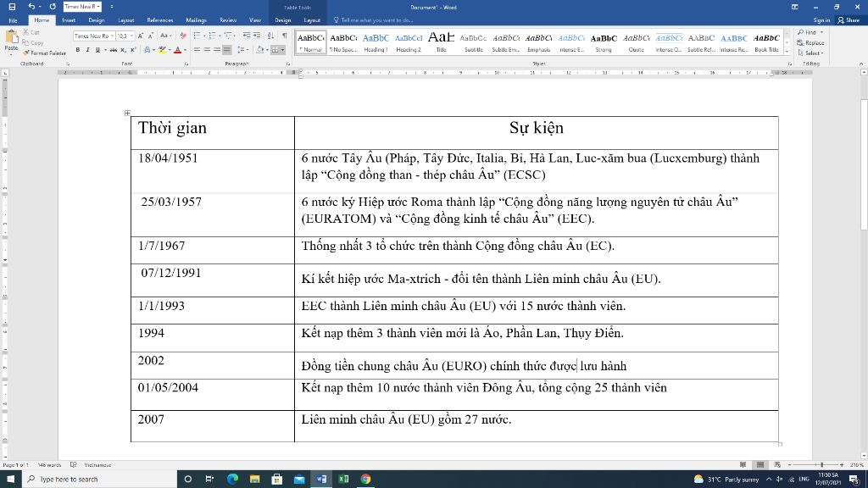Click Sign in
This screenshot has width=868, height=488.
821,20
